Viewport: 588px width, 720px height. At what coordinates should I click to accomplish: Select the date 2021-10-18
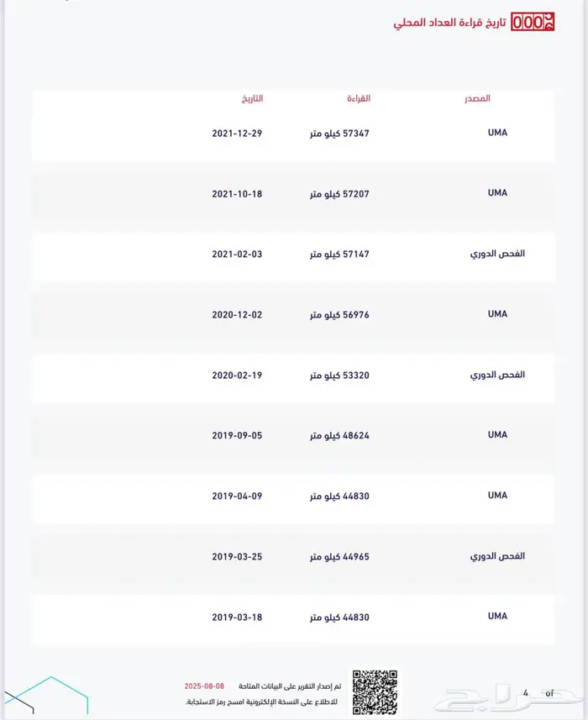point(237,194)
